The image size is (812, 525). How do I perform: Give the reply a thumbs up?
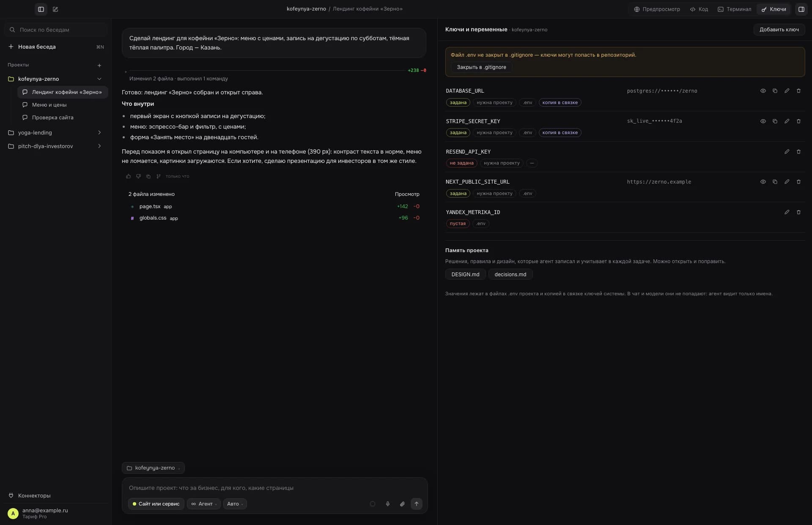pos(129,176)
